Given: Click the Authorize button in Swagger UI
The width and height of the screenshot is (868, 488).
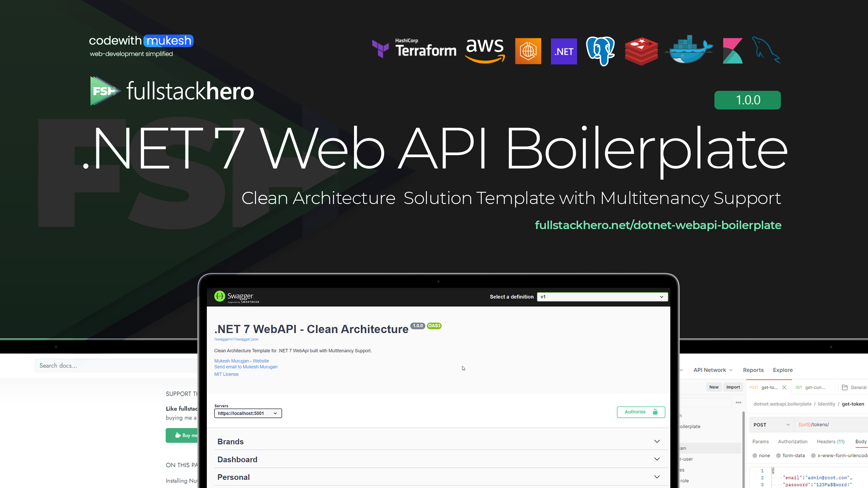Looking at the screenshot, I should coord(640,412).
